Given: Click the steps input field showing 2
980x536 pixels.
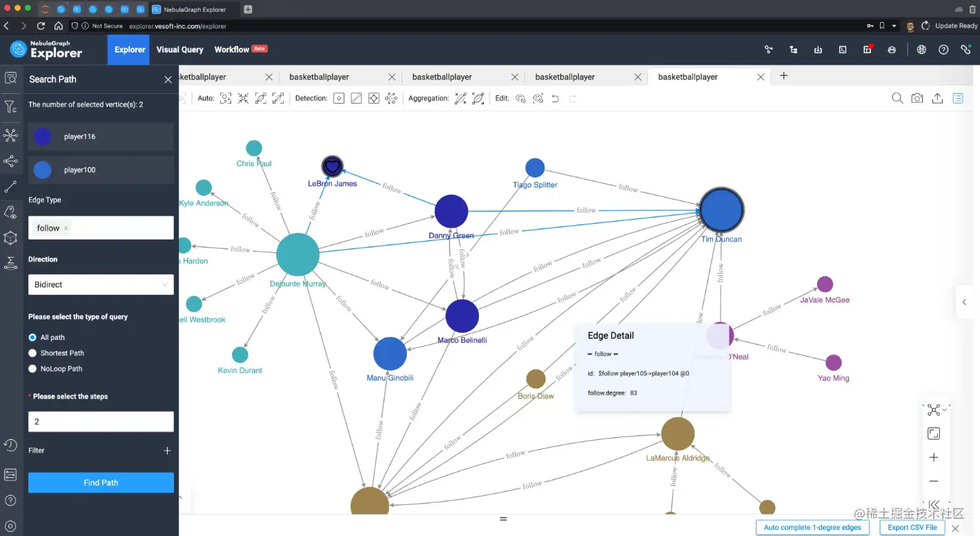Looking at the screenshot, I should pos(101,422).
